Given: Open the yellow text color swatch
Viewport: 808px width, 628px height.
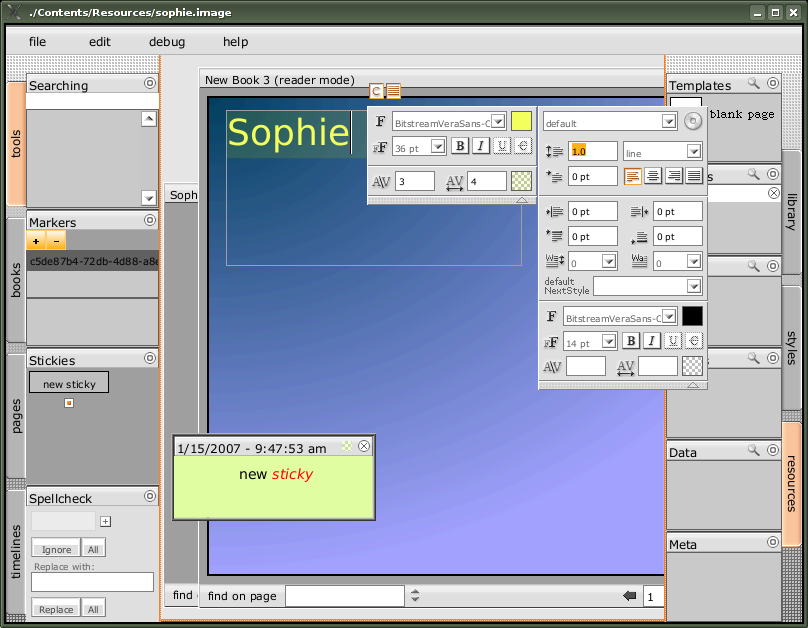Looking at the screenshot, I should tap(521, 122).
